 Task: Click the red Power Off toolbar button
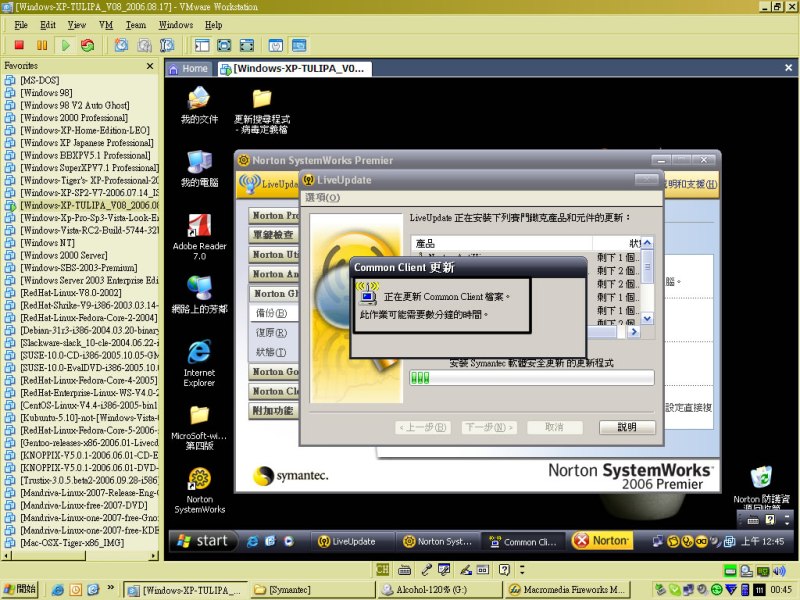19,45
